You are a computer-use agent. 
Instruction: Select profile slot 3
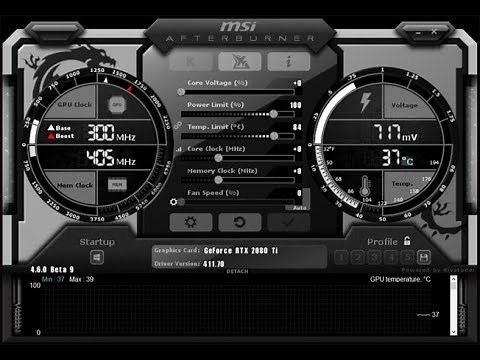coord(374,257)
